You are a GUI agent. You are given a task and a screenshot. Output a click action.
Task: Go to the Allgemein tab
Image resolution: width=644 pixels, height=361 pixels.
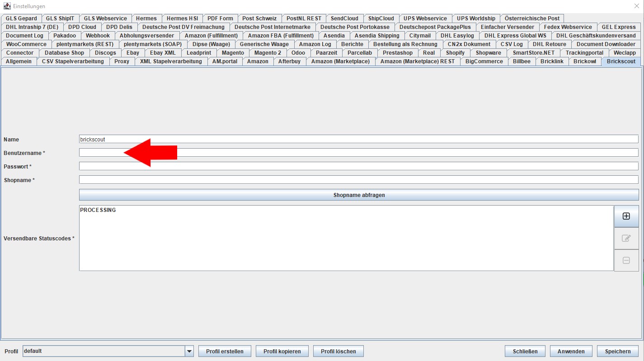[19, 61]
